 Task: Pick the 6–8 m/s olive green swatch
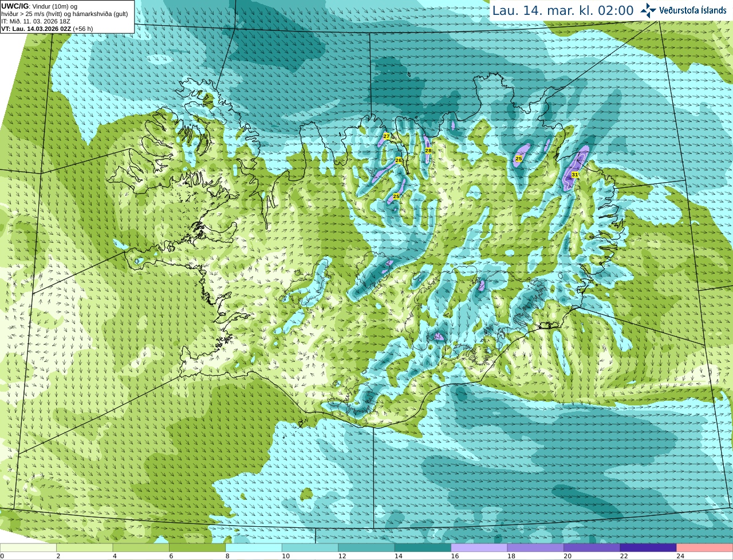(x=198, y=547)
